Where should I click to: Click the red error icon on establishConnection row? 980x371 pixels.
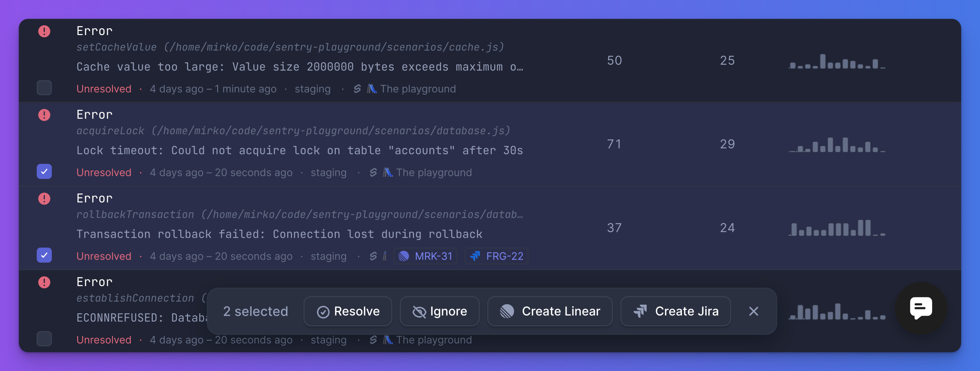coord(44,282)
